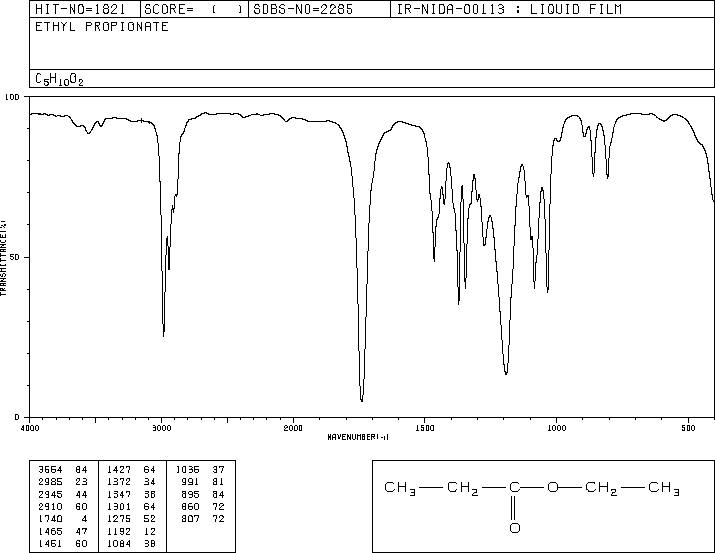Image resolution: width=715 pixels, height=553 pixels.
Task: Select the WAVENUMBER axis title
Action: pyautogui.click(x=358, y=437)
